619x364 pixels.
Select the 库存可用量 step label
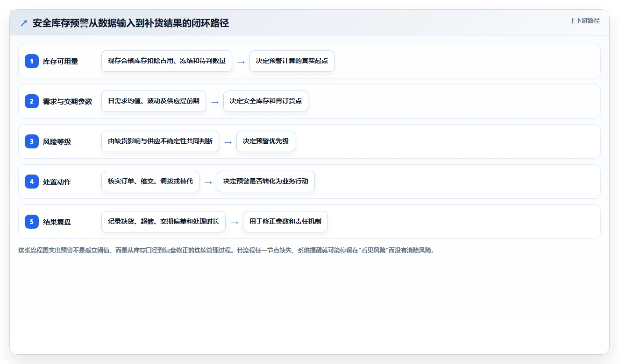tap(60, 61)
